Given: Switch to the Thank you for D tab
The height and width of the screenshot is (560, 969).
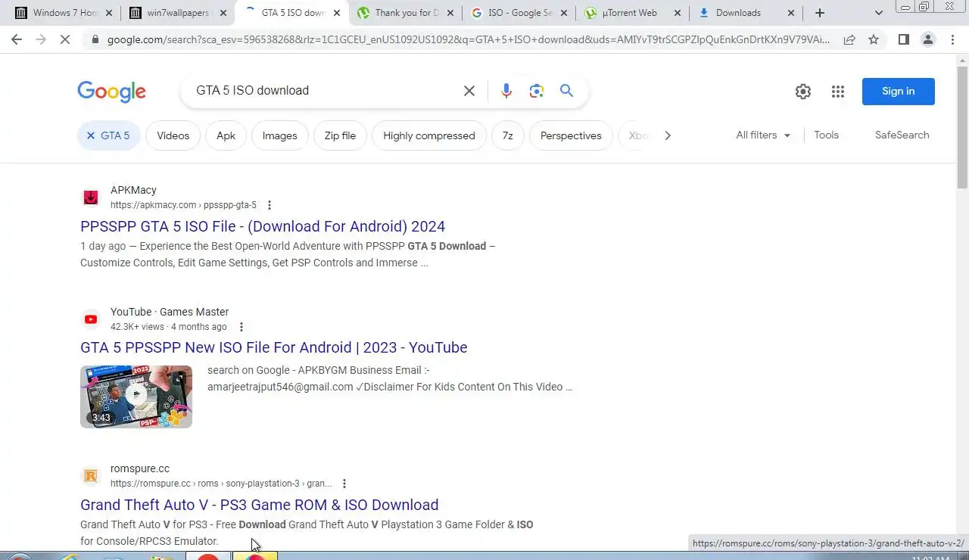Looking at the screenshot, I should pyautogui.click(x=404, y=13).
